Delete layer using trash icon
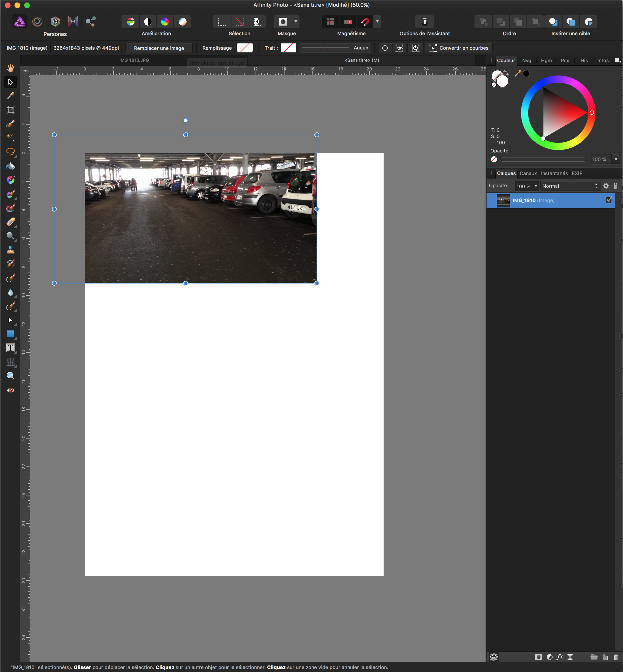The width and height of the screenshot is (623, 672). click(x=616, y=657)
